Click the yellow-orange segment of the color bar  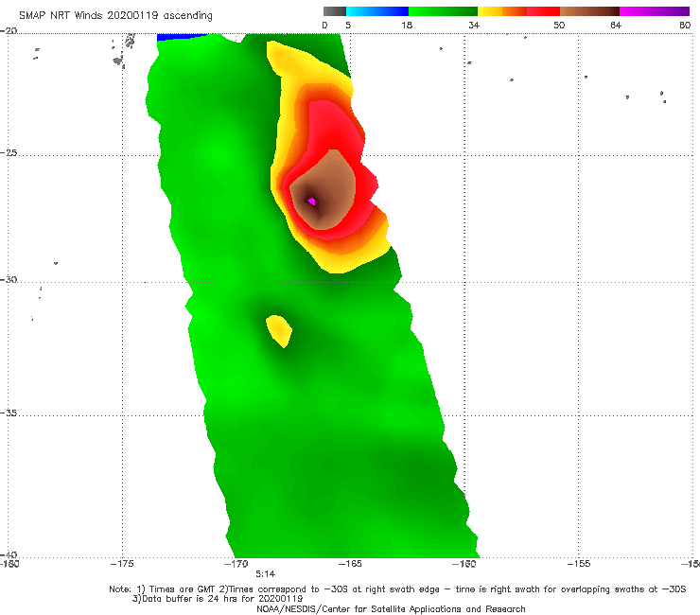[x=502, y=11]
